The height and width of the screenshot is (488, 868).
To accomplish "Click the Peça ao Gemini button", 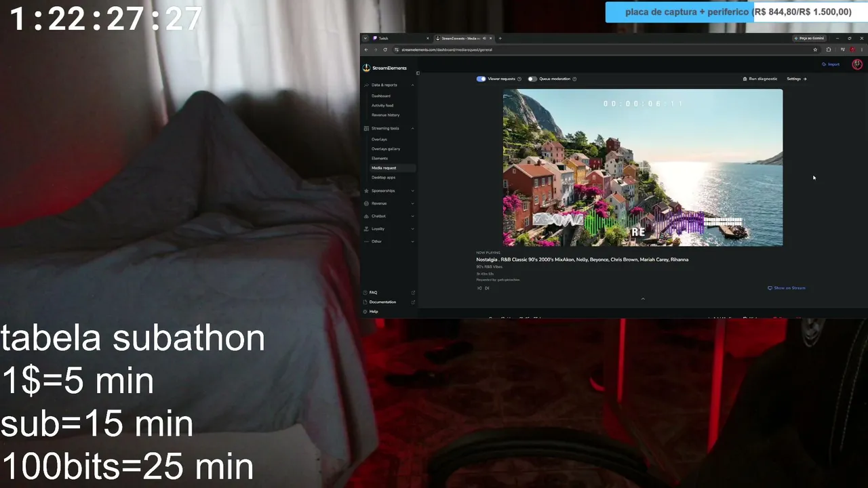I will 809,39.
